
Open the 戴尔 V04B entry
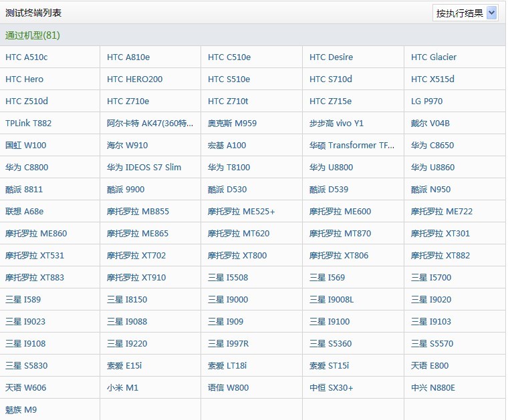[x=430, y=124]
